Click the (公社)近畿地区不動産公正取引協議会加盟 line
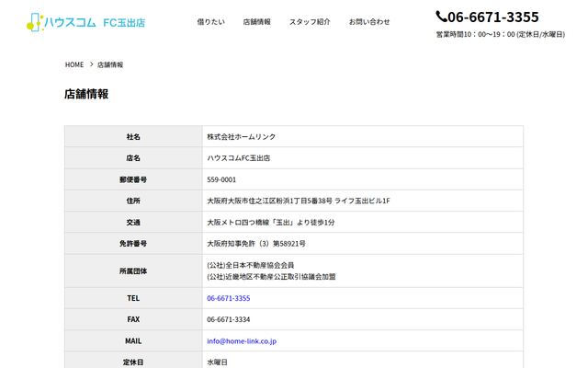588x368 pixels. [x=271, y=277]
